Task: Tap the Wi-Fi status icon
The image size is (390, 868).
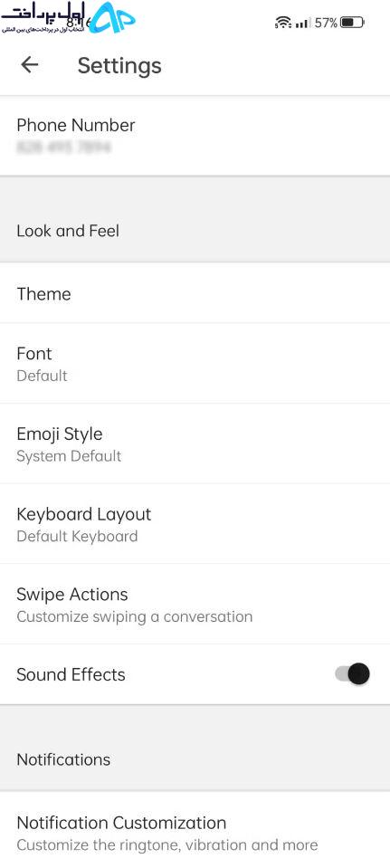Action: [282, 23]
